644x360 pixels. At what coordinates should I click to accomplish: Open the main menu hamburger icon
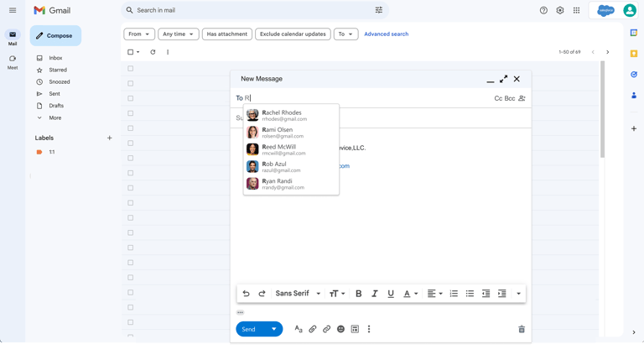click(13, 10)
